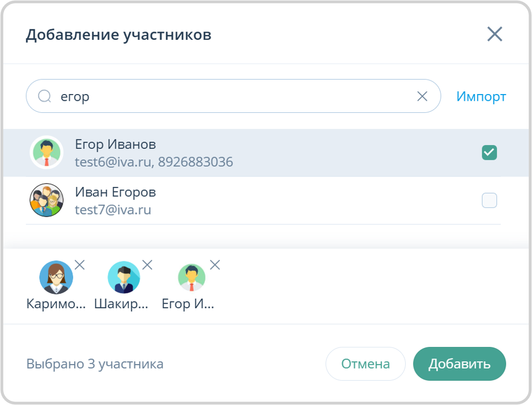Open the Импорт option
Image resolution: width=532 pixels, height=405 pixels.
[481, 96]
